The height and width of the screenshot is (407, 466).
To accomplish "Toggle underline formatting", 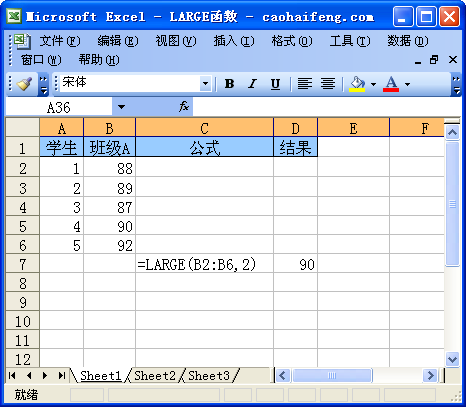I will click(275, 84).
